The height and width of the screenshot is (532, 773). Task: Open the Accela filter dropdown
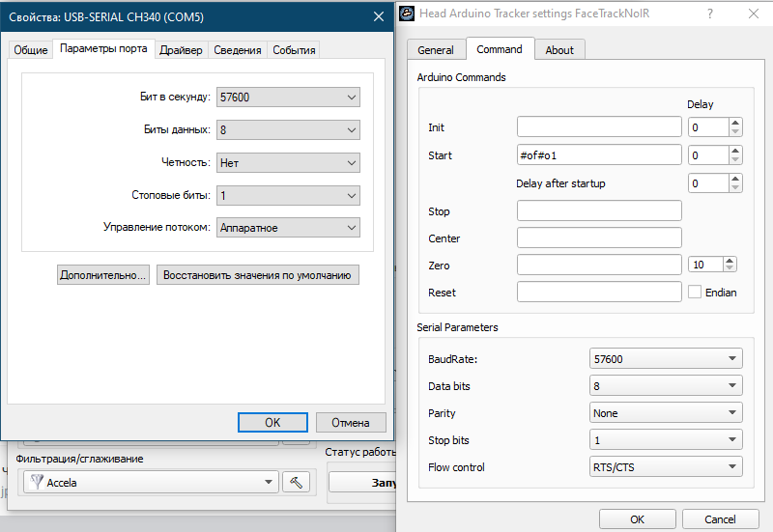tap(149, 482)
